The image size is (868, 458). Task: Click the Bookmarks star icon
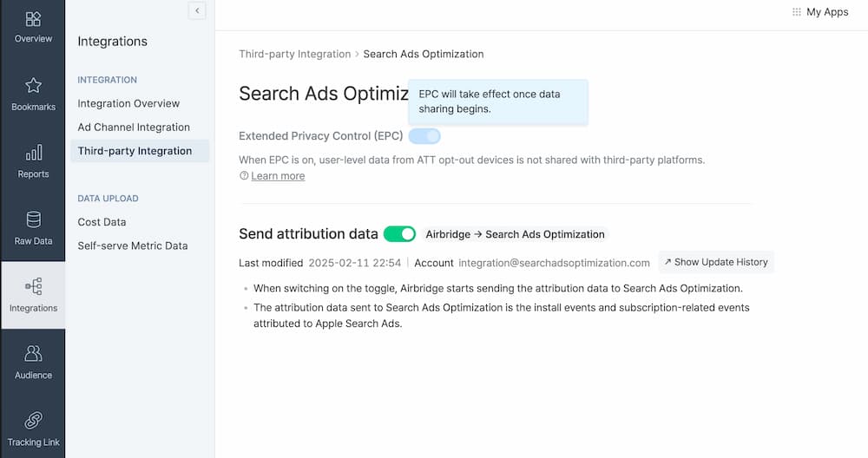click(x=33, y=86)
